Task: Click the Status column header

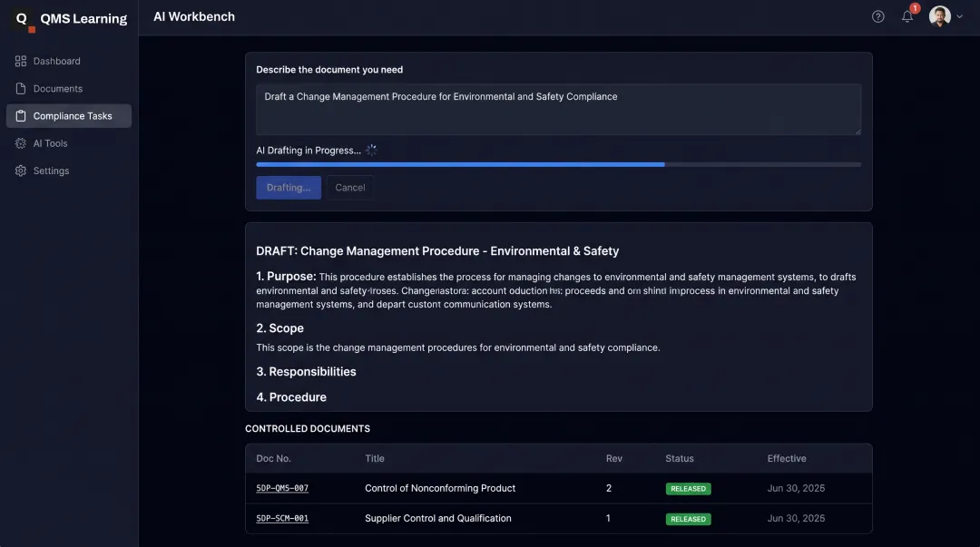Action: point(680,458)
